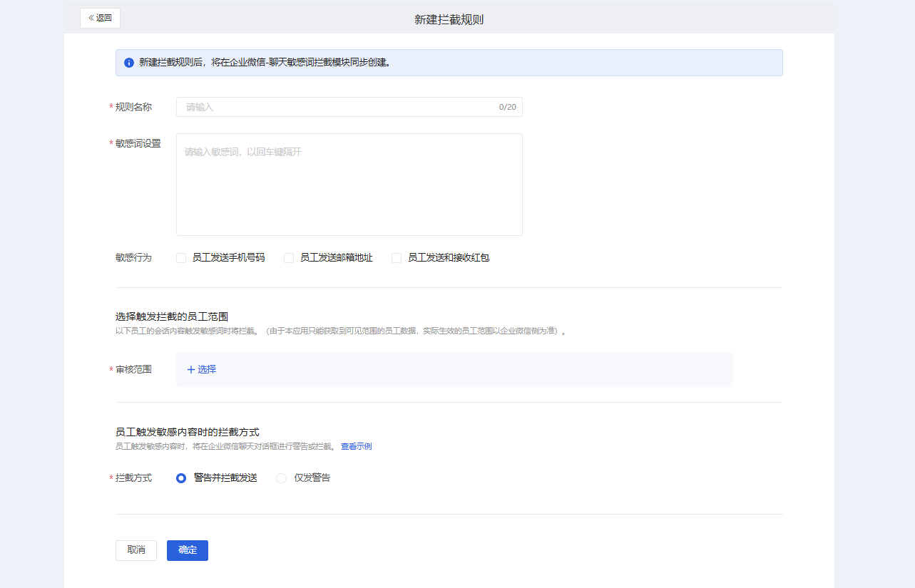Enable the 员工发送邮箱地址 checkbox
This screenshot has width=915, height=588.
point(289,258)
